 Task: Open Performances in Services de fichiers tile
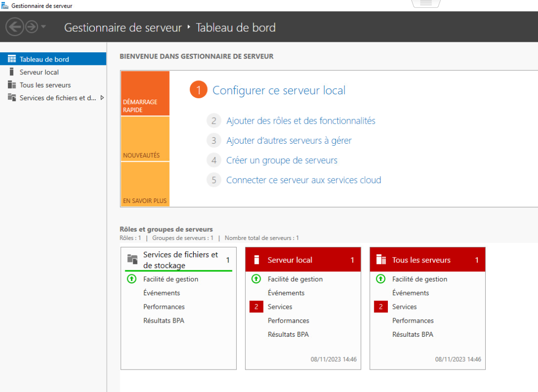(x=164, y=306)
